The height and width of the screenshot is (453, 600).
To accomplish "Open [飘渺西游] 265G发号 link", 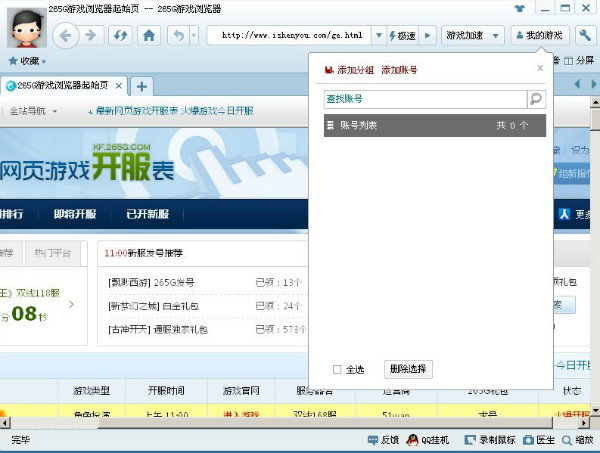I will pyautogui.click(x=152, y=283).
